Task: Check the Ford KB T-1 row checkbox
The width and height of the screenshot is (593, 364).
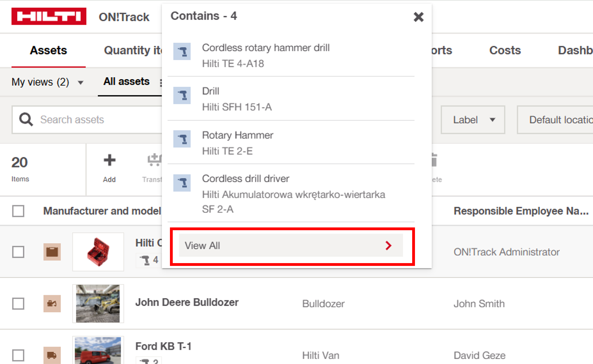Action: coord(18,355)
